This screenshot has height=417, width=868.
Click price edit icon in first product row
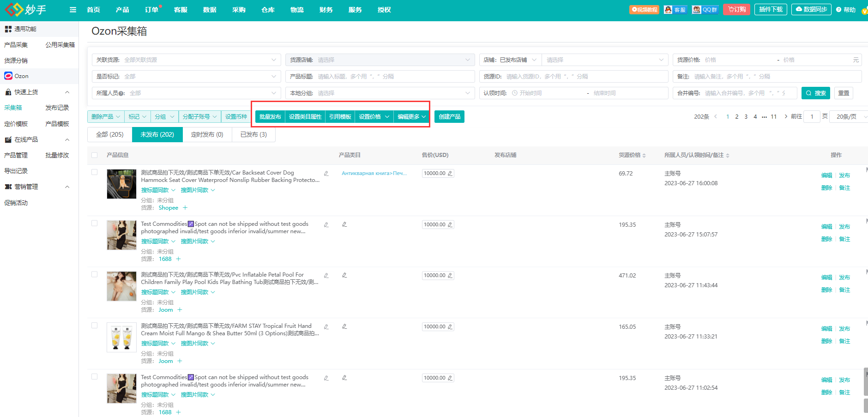pos(450,174)
